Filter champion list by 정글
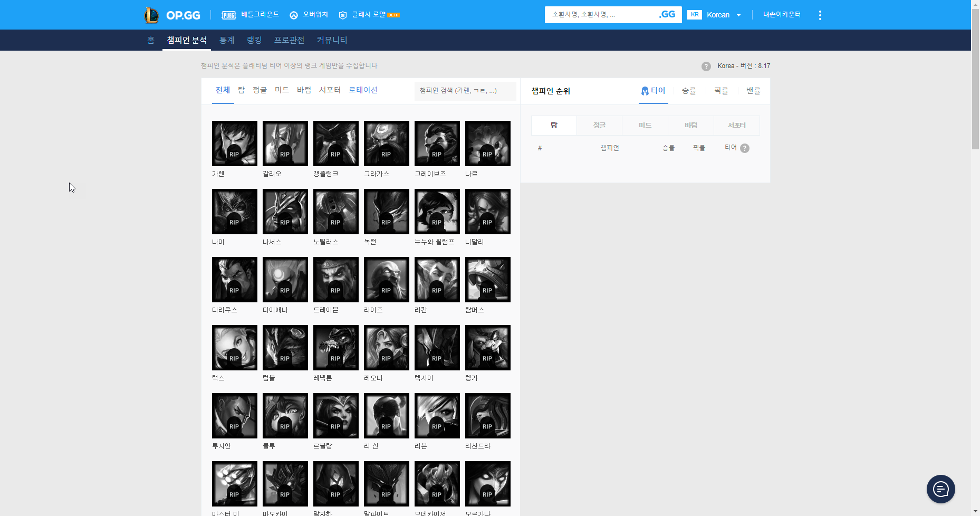 pyautogui.click(x=260, y=90)
